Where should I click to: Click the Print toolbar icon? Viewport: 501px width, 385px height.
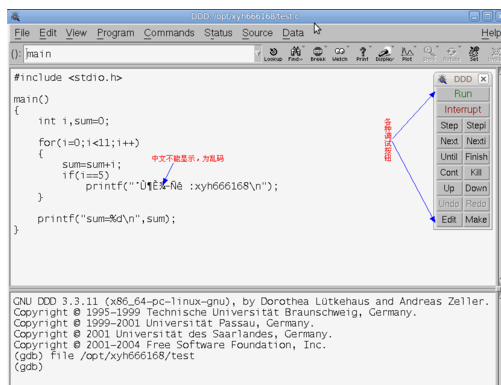(362, 54)
